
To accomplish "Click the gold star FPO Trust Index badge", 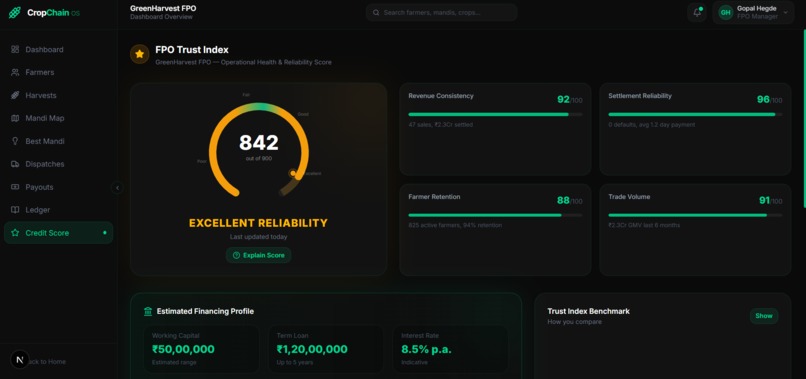I will click(139, 54).
